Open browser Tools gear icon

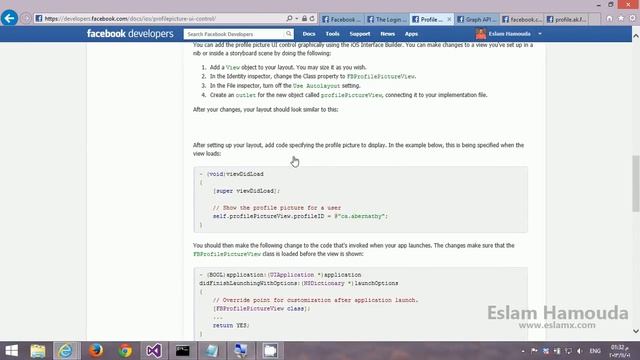[632, 18]
